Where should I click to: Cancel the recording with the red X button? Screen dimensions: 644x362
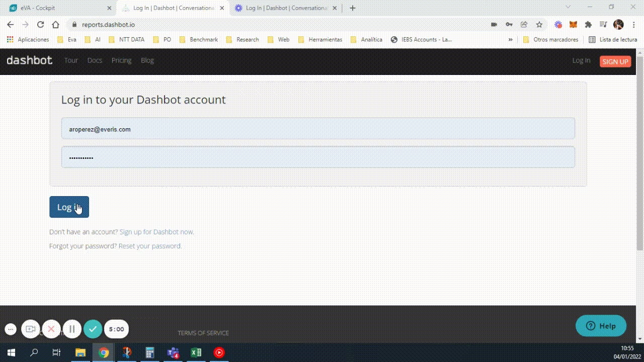(x=51, y=329)
